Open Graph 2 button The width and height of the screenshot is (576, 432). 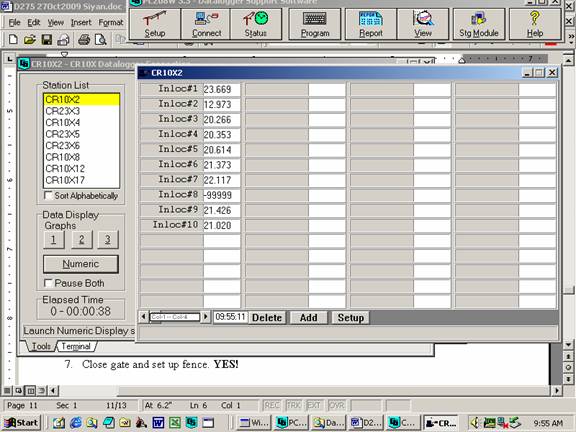pyautogui.click(x=81, y=240)
